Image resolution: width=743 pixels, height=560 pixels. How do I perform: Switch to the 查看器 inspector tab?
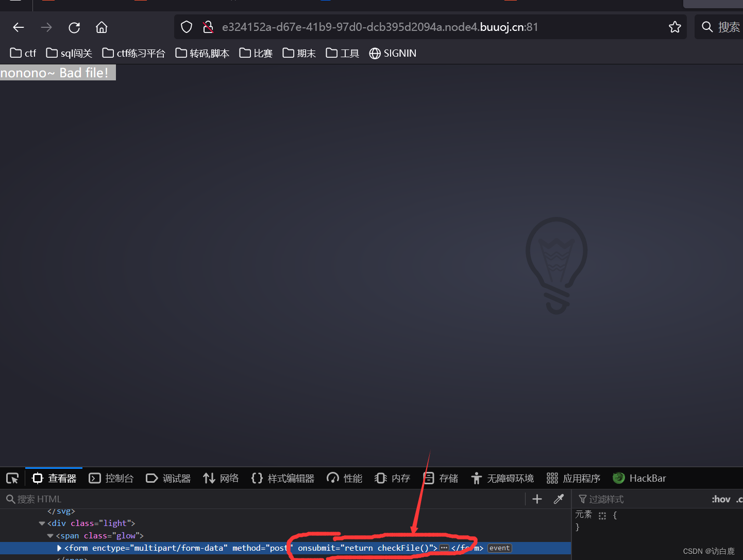point(54,479)
